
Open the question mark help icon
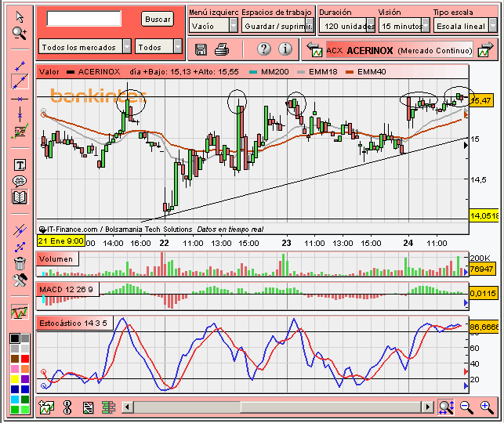click(x=264, y=49)
